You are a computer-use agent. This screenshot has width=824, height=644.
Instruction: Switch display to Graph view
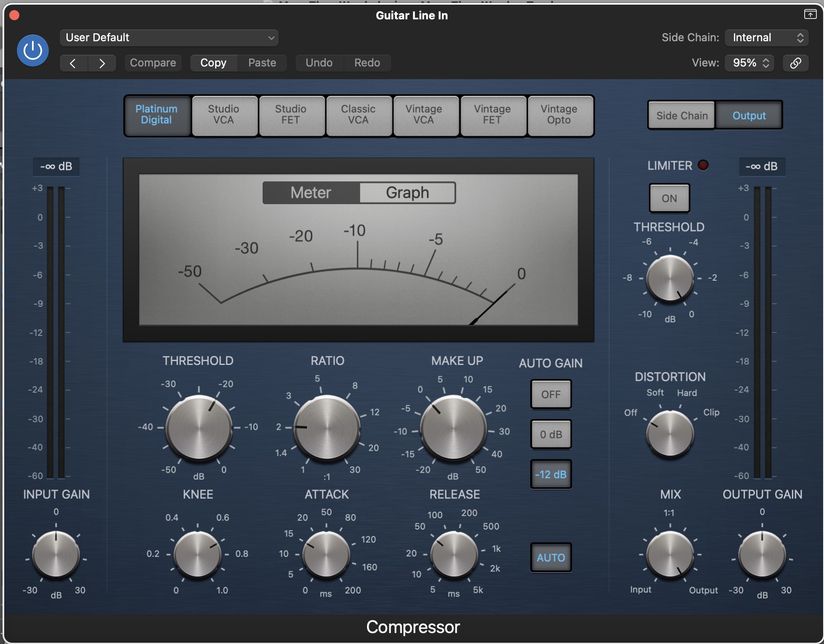pos(407,193)
